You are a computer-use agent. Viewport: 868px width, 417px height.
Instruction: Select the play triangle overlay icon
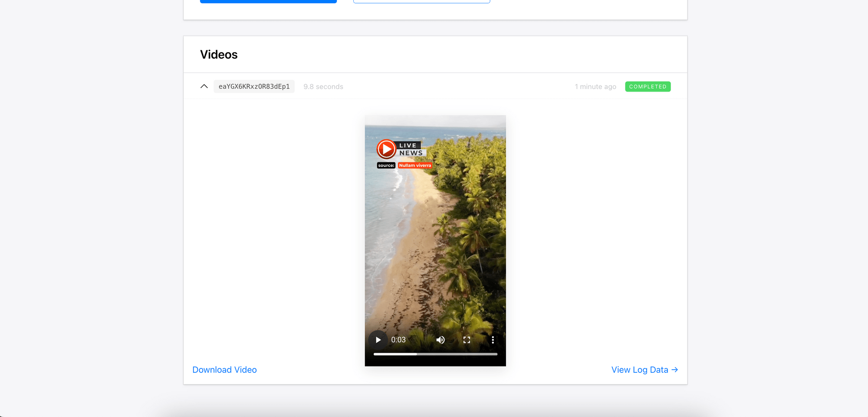[385, 149]
